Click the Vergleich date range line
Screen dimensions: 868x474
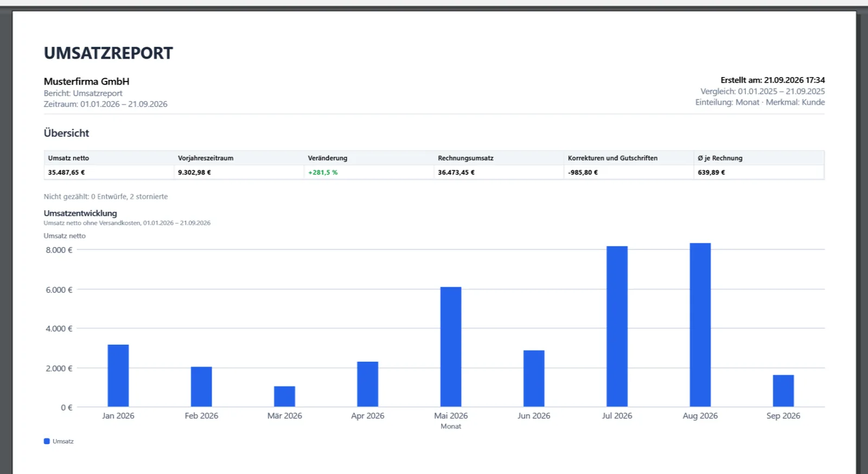(763, 91)
